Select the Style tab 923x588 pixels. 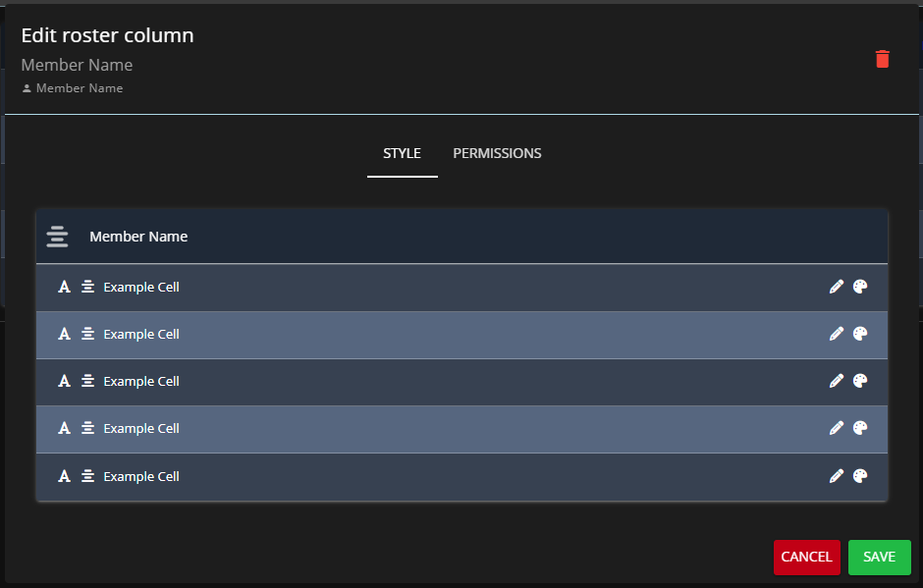[402, 153]
